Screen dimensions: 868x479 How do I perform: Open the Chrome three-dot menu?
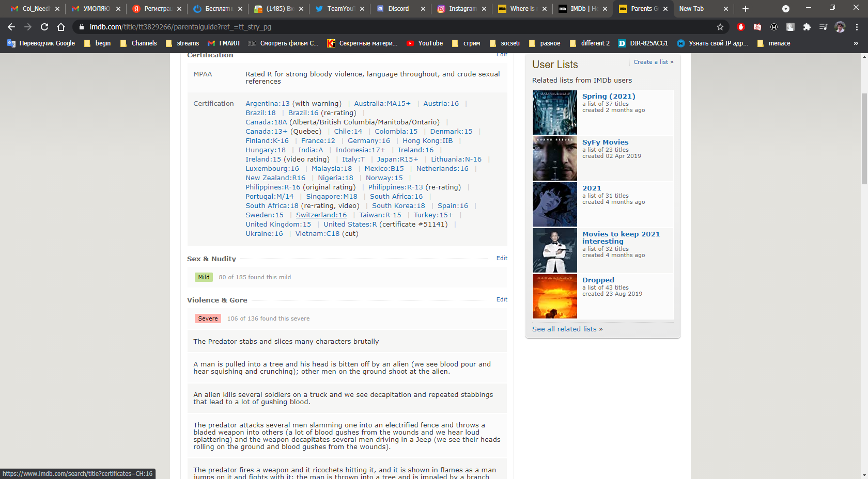857,27
